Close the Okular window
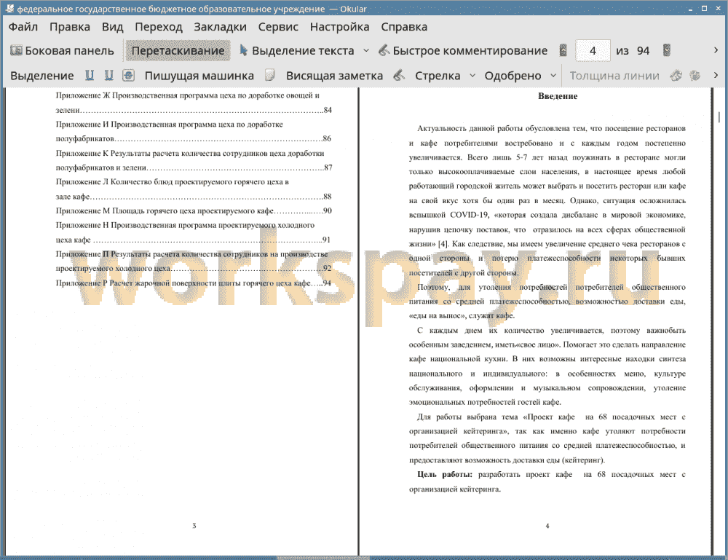Viewport: 728px width, 560px height. (718, 8)
